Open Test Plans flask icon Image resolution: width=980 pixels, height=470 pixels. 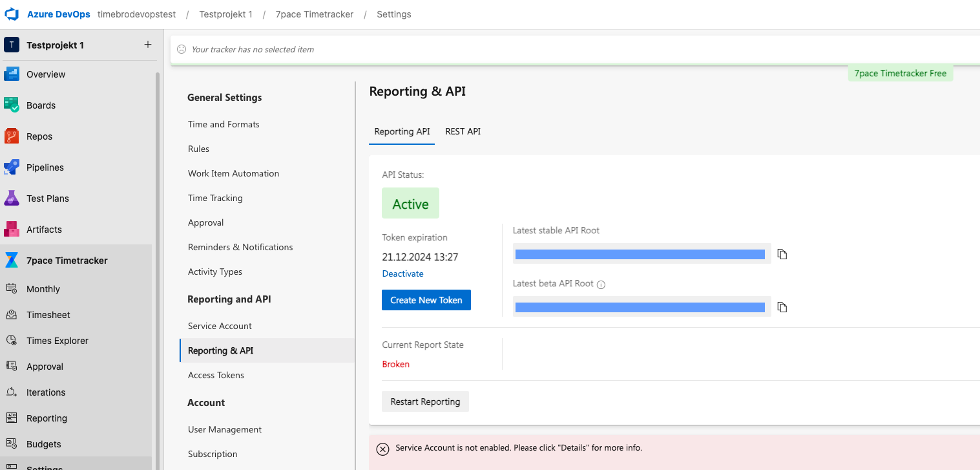tap(12, 198)
